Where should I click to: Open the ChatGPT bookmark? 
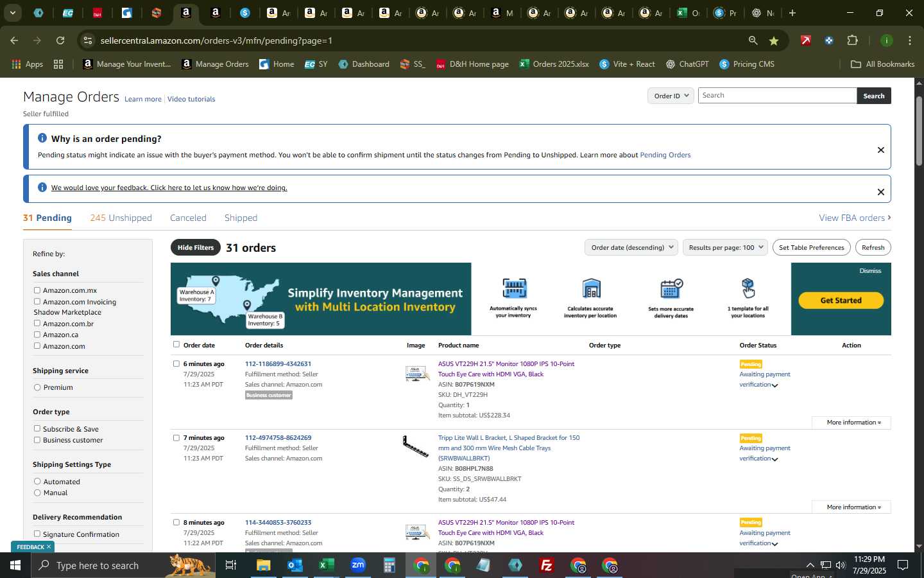[x=687, y=64]
